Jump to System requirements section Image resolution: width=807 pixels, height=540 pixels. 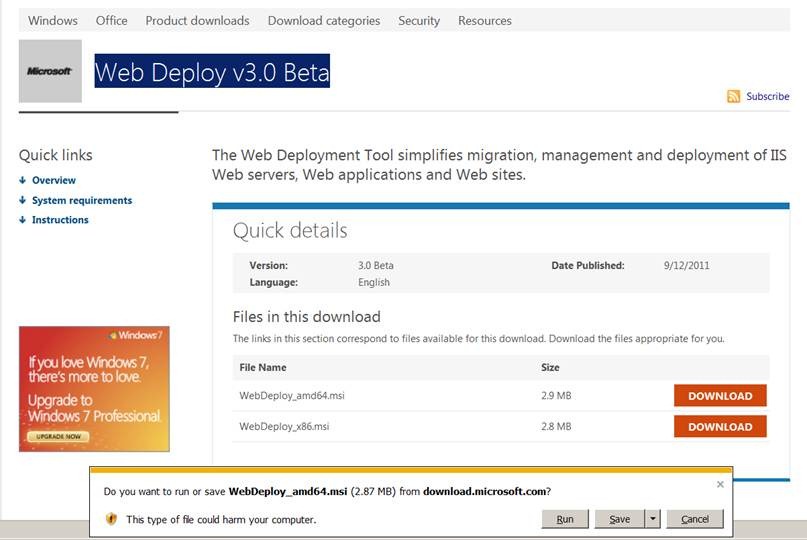coord(82,200)
